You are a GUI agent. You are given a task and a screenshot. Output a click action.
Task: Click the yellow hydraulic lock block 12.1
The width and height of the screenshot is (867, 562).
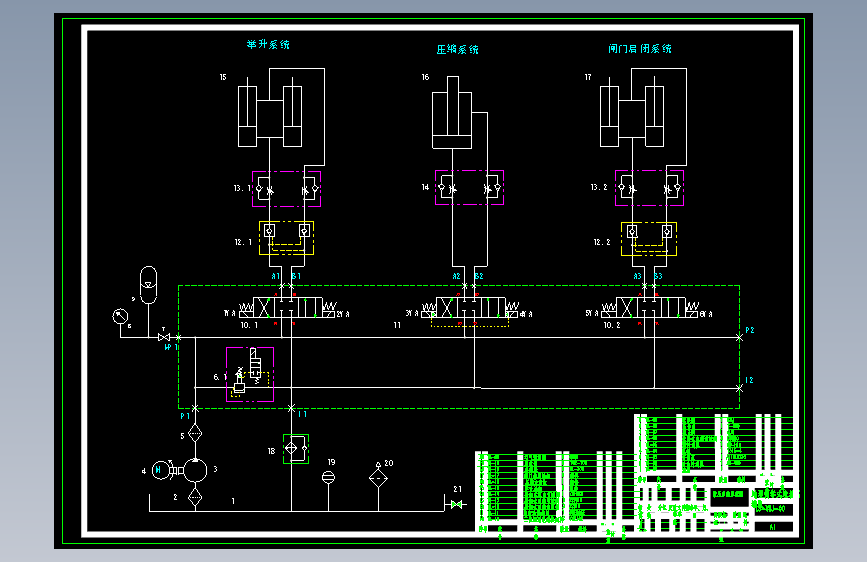point(286,238)
